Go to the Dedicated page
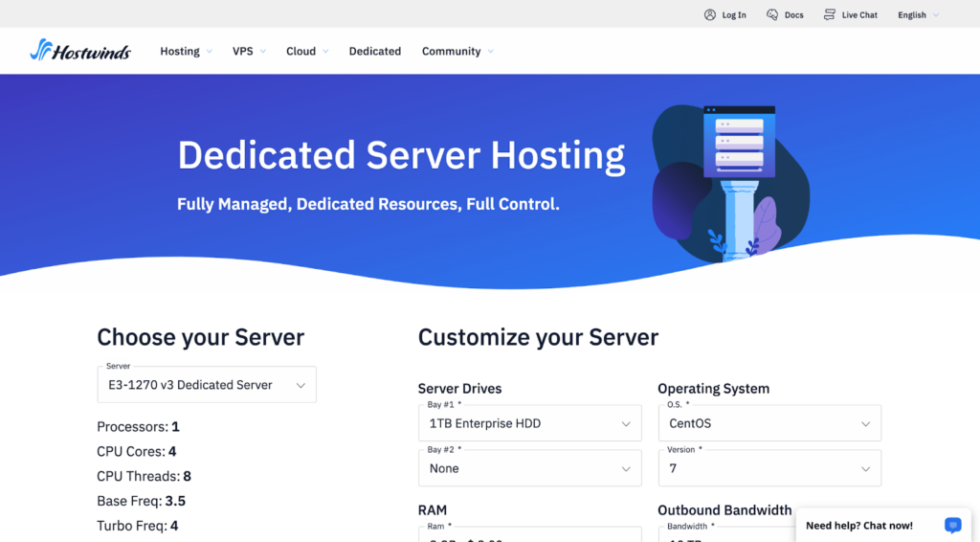The width and height of the screenshot is (980, 542). click(375, 52)
